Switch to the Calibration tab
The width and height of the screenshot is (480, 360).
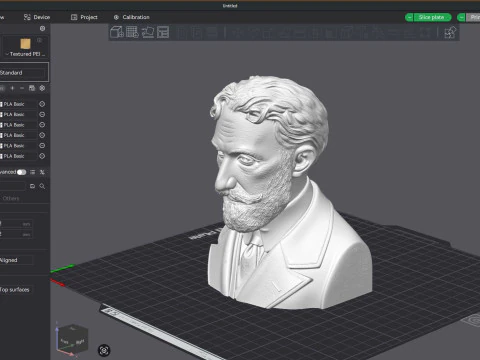click(x=131, y=17)
